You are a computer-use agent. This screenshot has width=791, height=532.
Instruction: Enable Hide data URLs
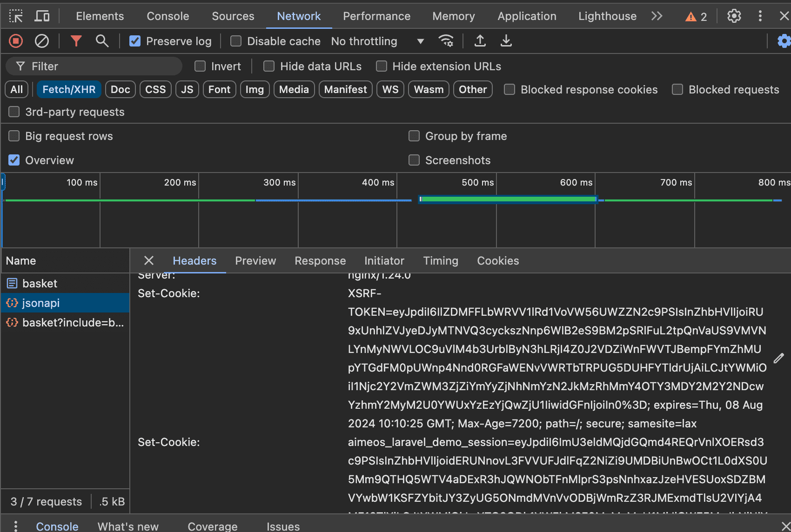[x=269, y=66]
